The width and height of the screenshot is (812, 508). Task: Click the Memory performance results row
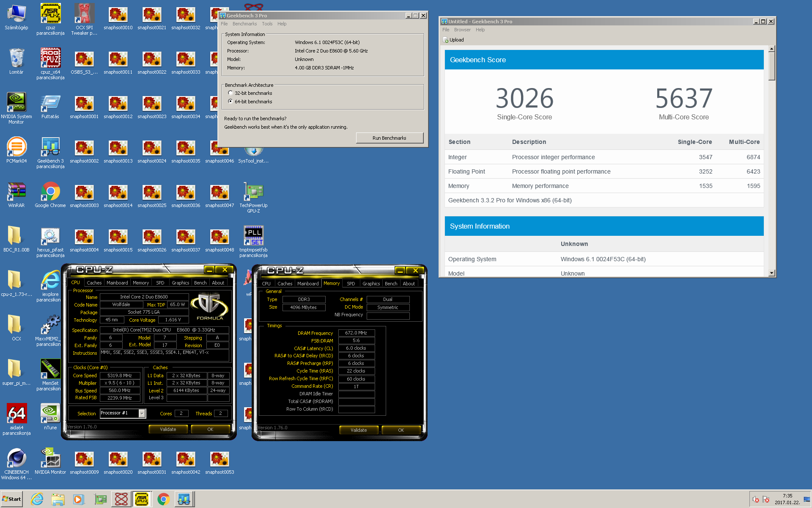click(604, 186)
